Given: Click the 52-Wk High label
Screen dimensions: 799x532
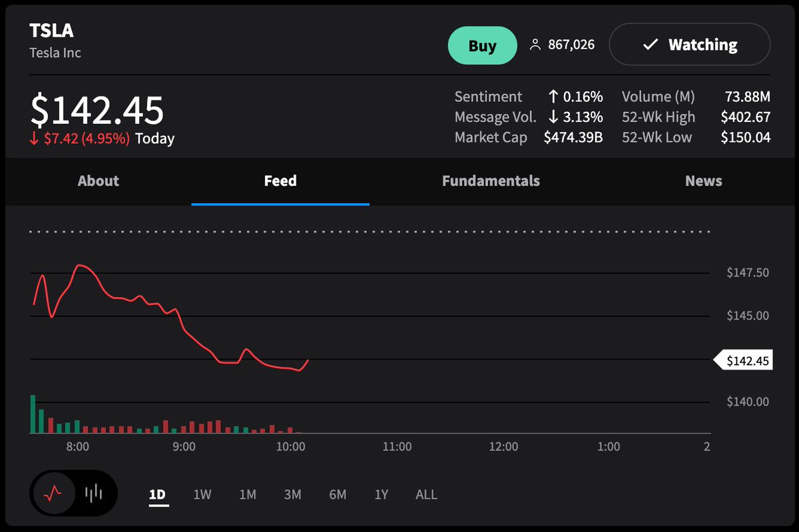Looking at the screenshot, I should click(659, 117).
